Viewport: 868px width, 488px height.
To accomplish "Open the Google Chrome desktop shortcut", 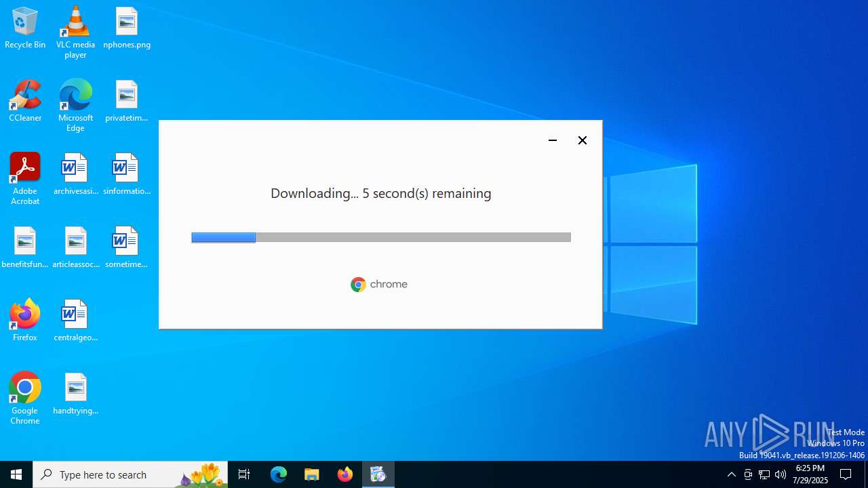I will tap(25, 398).
